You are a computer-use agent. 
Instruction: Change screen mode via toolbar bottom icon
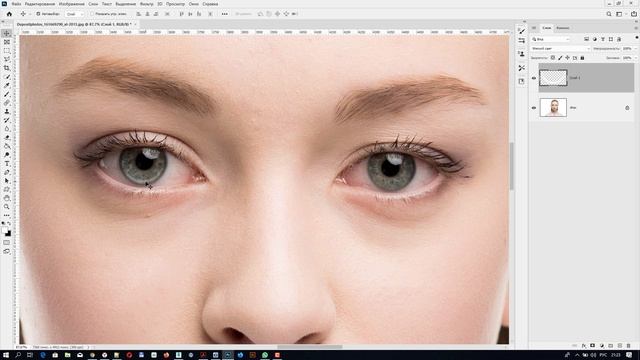pyautogui.click(x=7, y=251)
